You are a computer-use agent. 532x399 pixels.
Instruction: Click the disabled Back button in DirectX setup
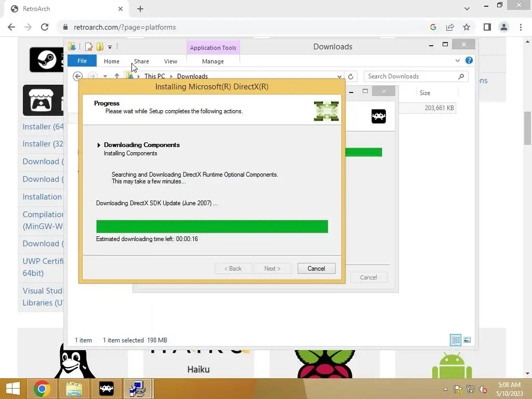[233, 269]
